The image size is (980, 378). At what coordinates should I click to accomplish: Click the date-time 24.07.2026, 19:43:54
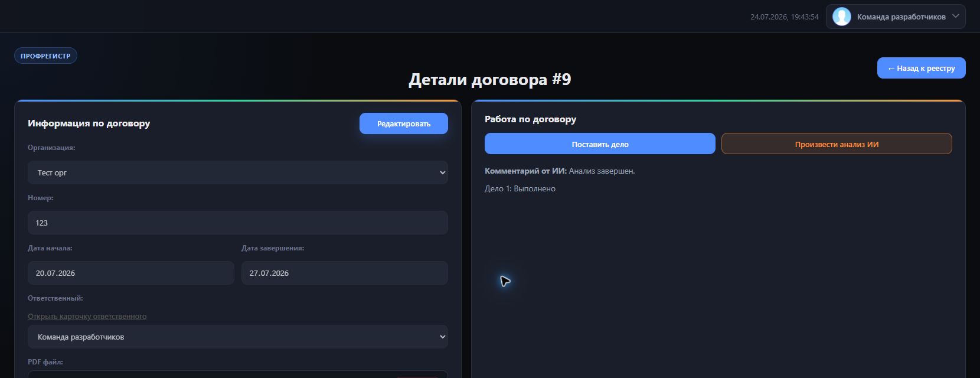(x=784, y=17)
